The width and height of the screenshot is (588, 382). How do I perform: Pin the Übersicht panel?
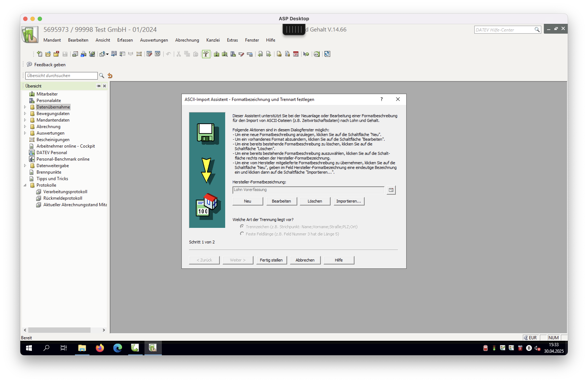pos(99,86)
